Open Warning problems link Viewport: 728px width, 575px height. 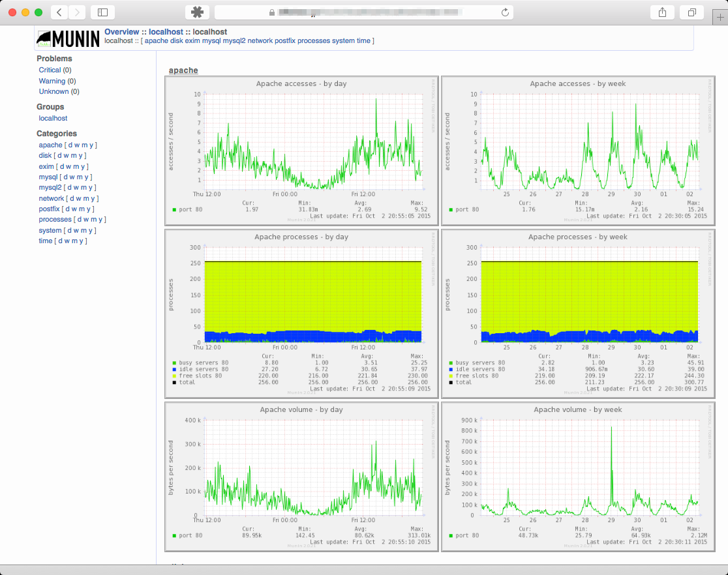[52, 81]
